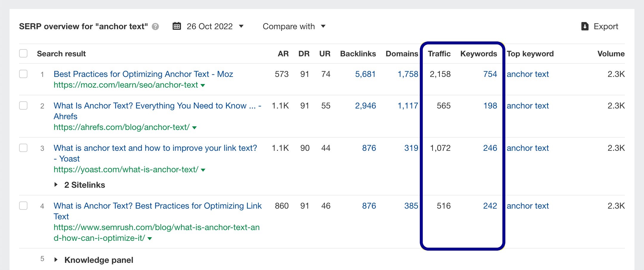Open the 2,946 backlinks count for Ahrefs
The width and height of the screenshot is (644, 270).
(366, 105)
